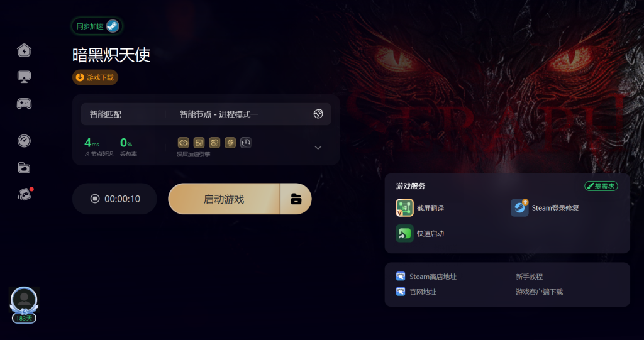This screenshot has width=644, height=340.
Task: Click the 游戏下载 download badge
Action: click(x=96, y=77)
